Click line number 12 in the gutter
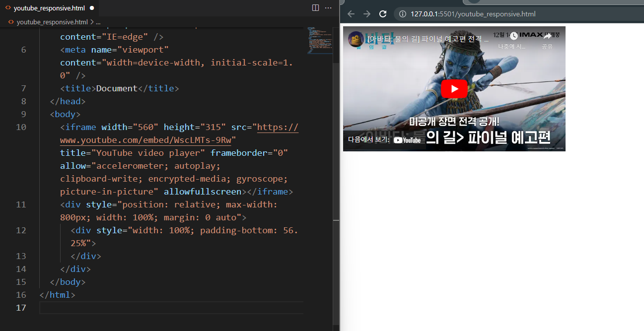This screenshot has width=644, height=331. [21, 230]
